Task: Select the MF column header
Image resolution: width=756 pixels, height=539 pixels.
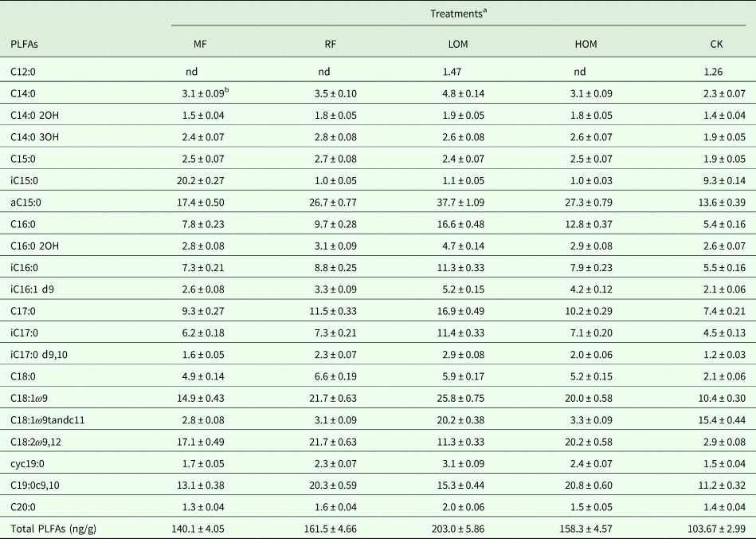Action: coord(190,43)
